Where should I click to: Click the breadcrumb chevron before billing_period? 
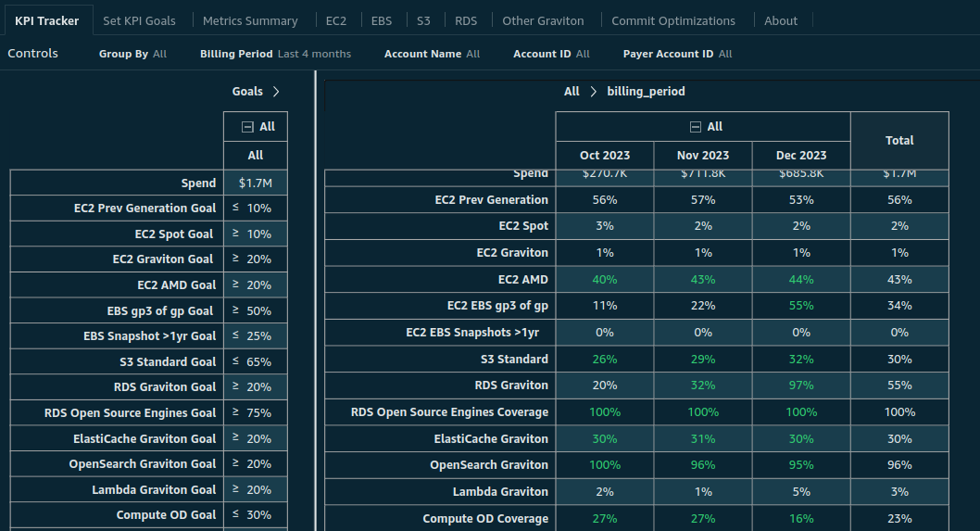tap(593, 92)
